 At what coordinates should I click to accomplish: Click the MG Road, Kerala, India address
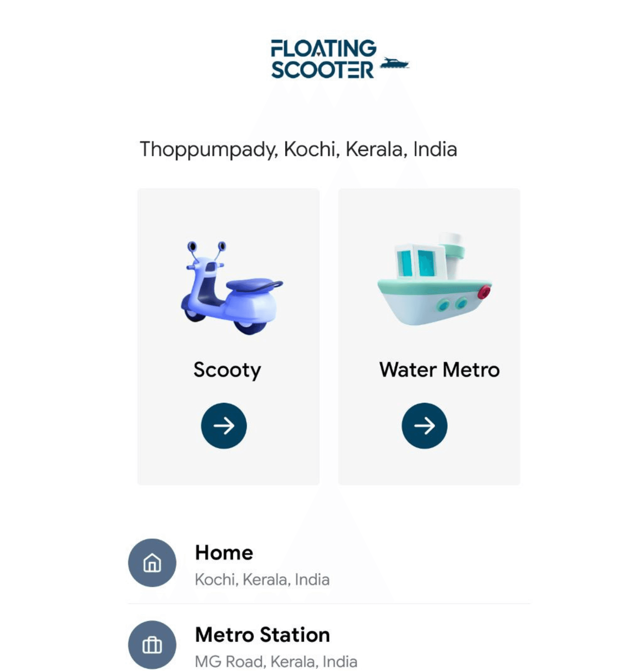tap(276, 661)
